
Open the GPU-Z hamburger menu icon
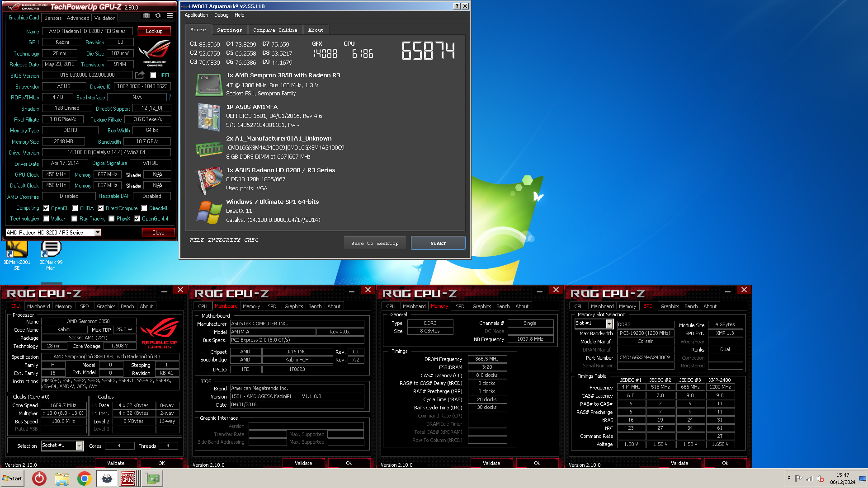[x=170, y=15]
